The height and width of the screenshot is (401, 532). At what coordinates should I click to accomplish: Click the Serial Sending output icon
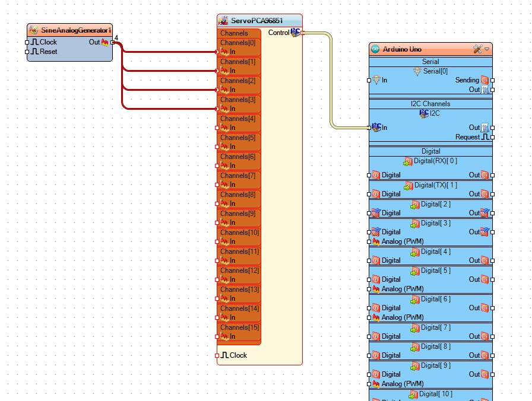coord(484,80)
